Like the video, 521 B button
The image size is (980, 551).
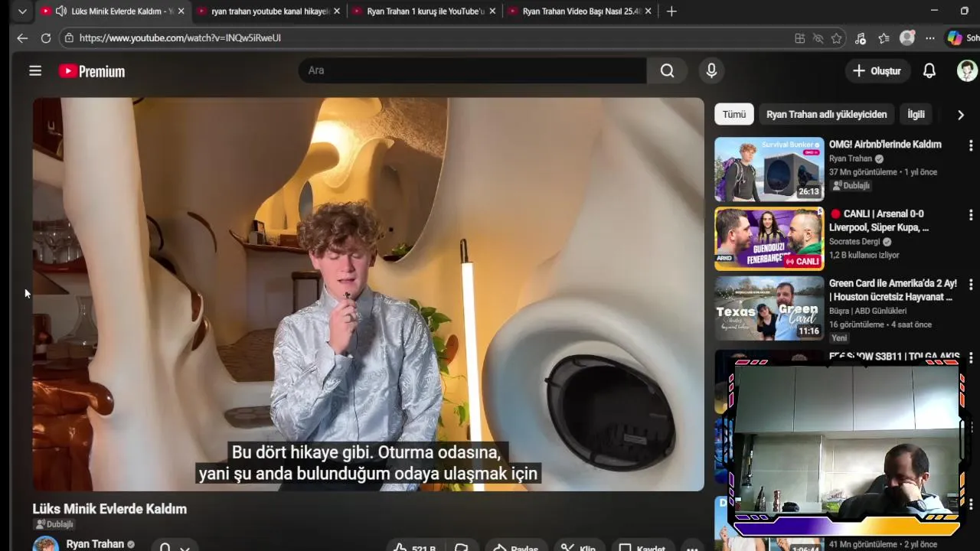tap(416, 548)
